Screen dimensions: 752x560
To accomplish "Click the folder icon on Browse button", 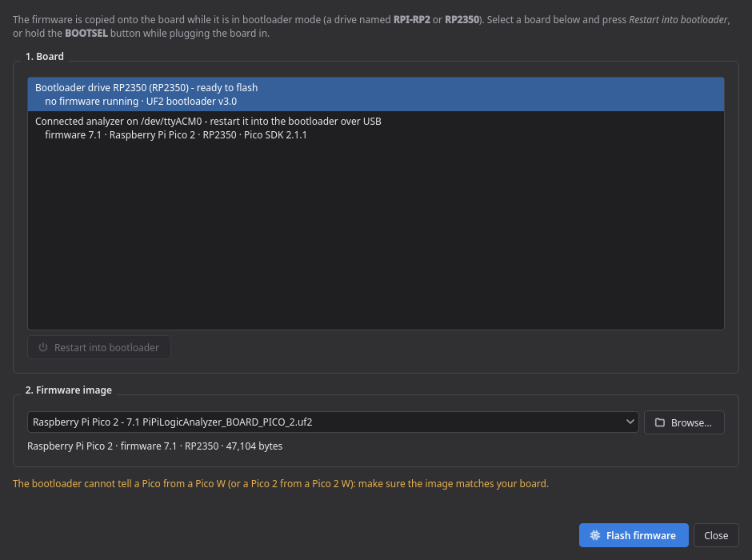I will [660, 422].
